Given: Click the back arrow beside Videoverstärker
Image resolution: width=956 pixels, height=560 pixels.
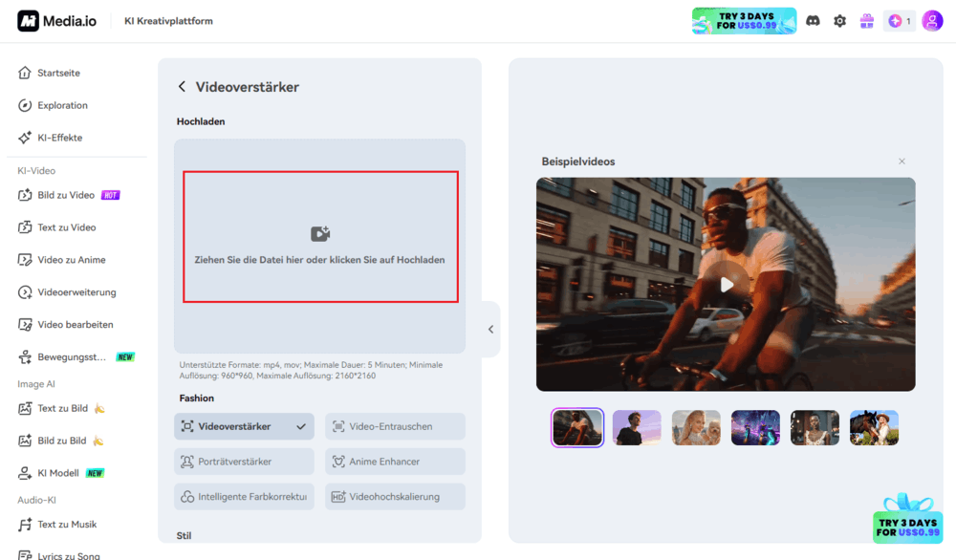Looking at the screenshot, I should click(182, 87).
